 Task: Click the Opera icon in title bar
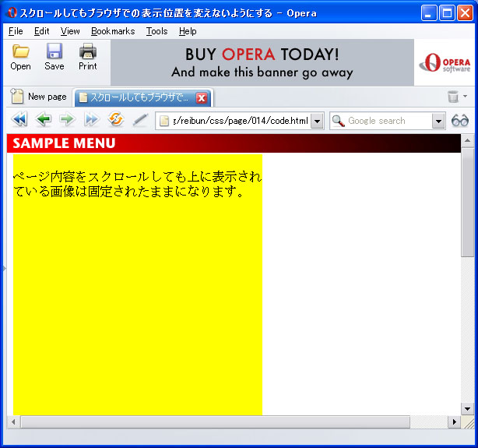coord(12,12)
